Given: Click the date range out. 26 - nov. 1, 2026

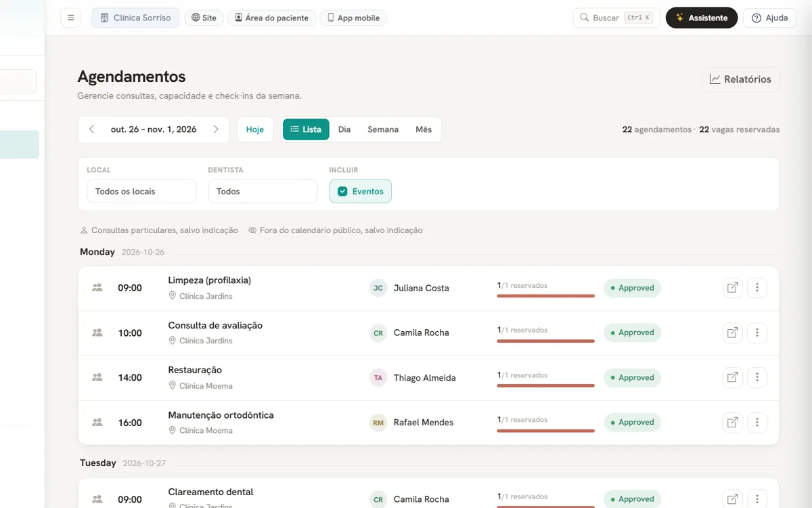Looking at the screenshot, I should [x=154, y=129].
